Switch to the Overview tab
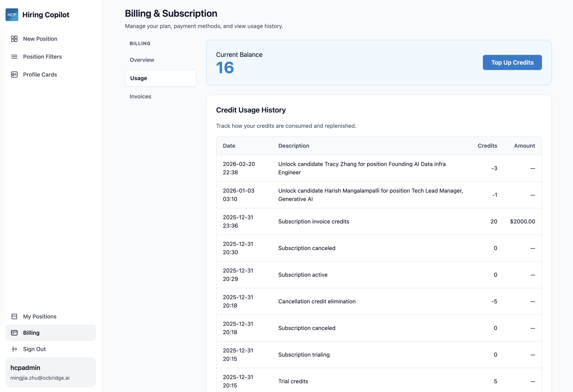The width and height of the screenshot is (573, 392). (142, 60)
